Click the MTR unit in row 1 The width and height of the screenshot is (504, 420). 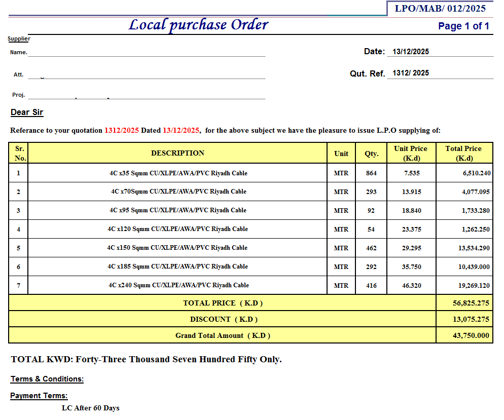pos(341,173)
